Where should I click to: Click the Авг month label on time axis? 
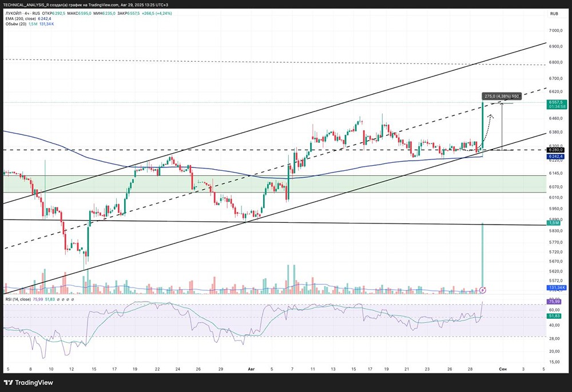251,369
